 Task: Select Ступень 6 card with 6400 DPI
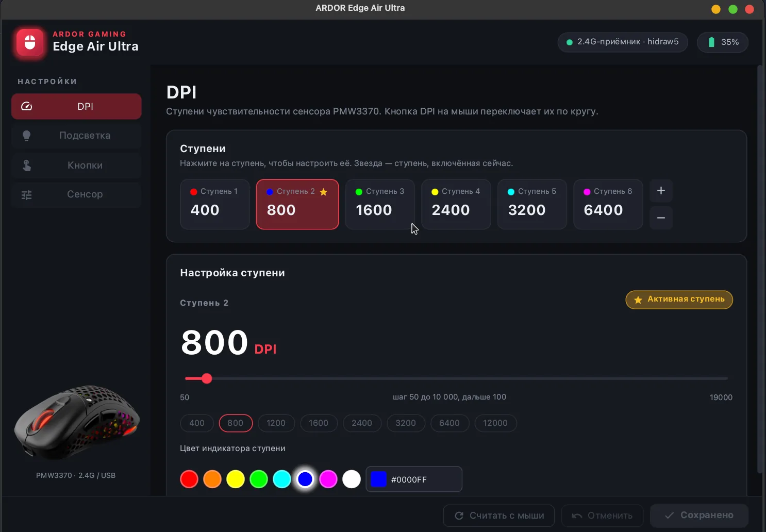(x=608, y=204)
